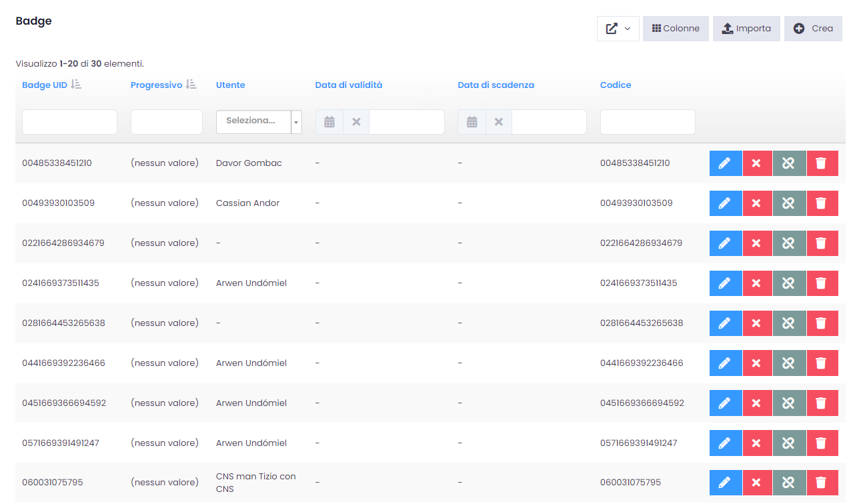857x504 pixels.
Task: Click the calendar icon in the Data di validità filter
Action: tap(329, 122)
